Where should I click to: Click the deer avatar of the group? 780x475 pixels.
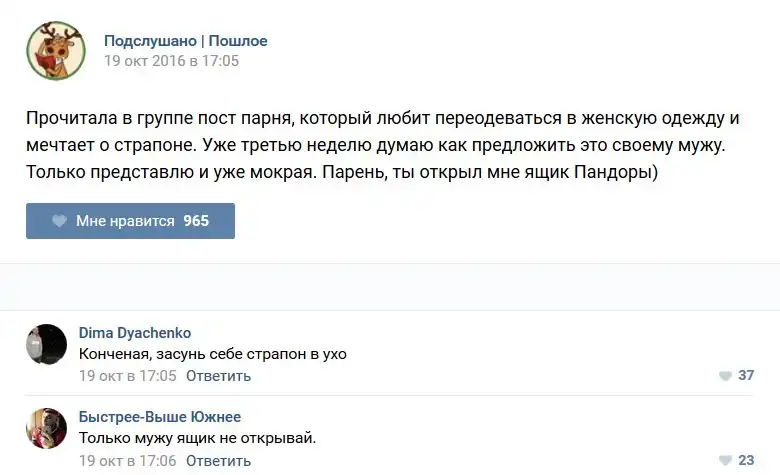[54, 50]
